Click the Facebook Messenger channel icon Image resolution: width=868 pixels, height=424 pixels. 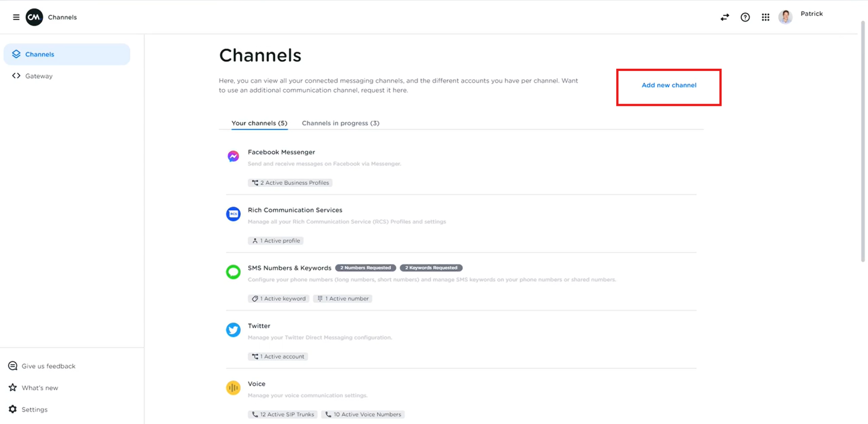click(x=233, y=156)
